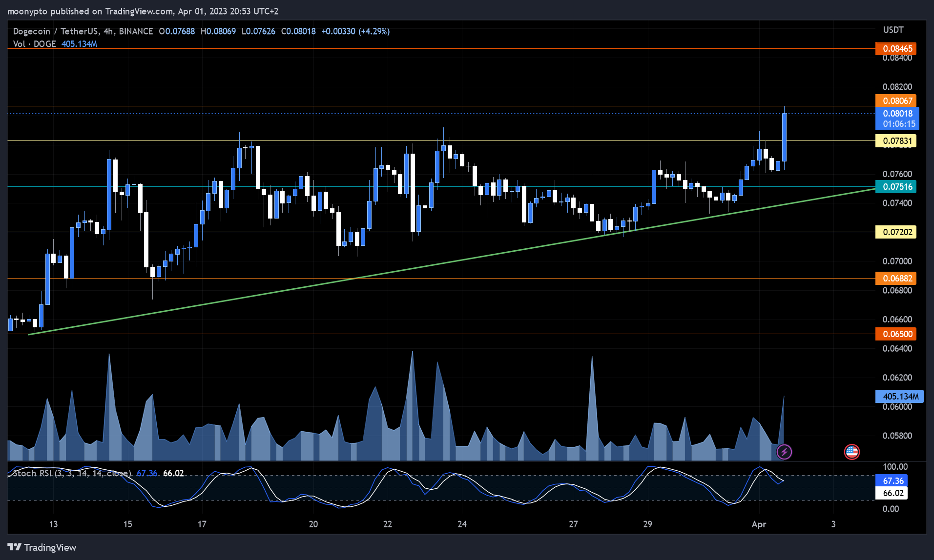
Task: Click the countdown timer 01:06:15
Action: [x=899, y=124]
